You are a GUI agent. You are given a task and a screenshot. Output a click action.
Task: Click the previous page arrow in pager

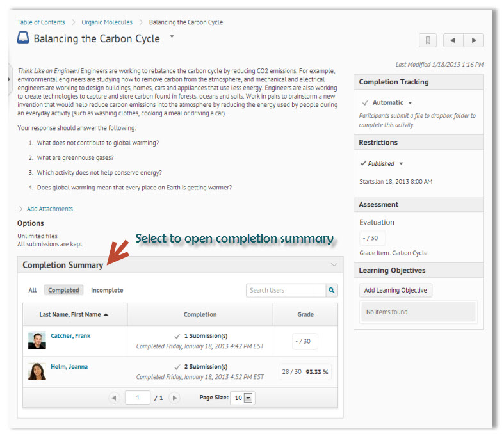pyautogui.click(x=114, y=398)
